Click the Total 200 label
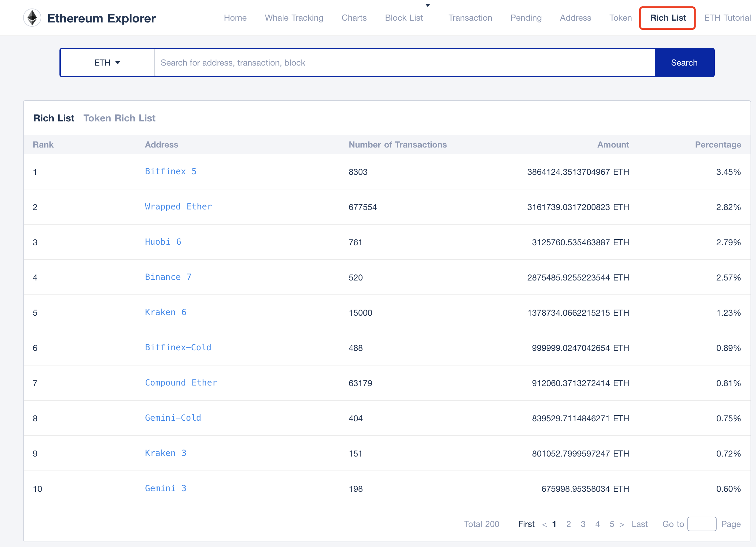This screenshot has width=756, height=547. (481, 524)
